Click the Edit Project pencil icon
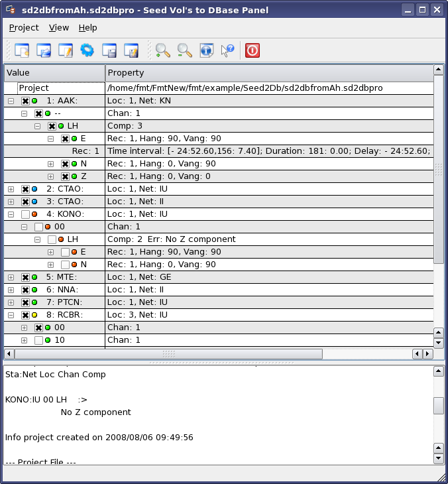This screenshot has width=448, height=484. [x=66, y=50]
